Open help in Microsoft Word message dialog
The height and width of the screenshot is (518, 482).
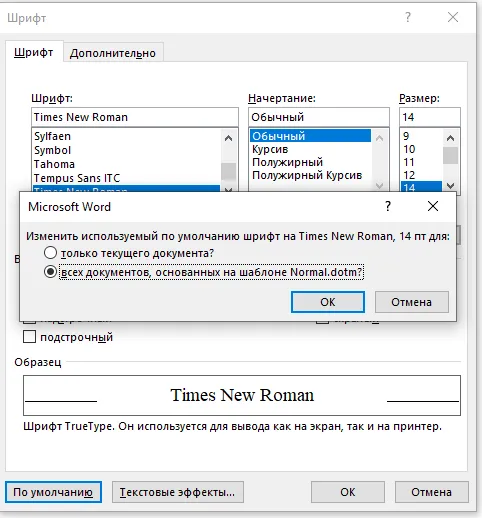pos(388,206)
